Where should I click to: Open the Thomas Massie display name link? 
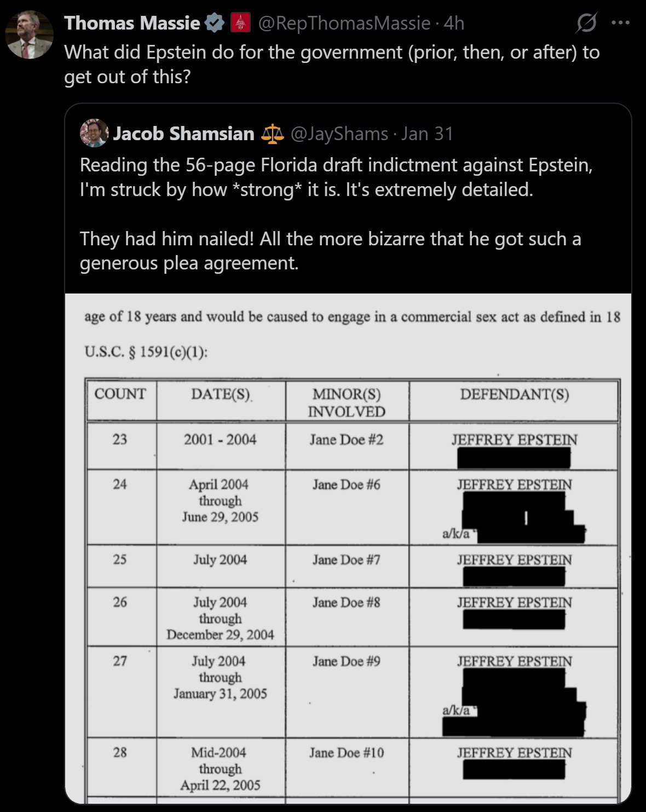132,23
